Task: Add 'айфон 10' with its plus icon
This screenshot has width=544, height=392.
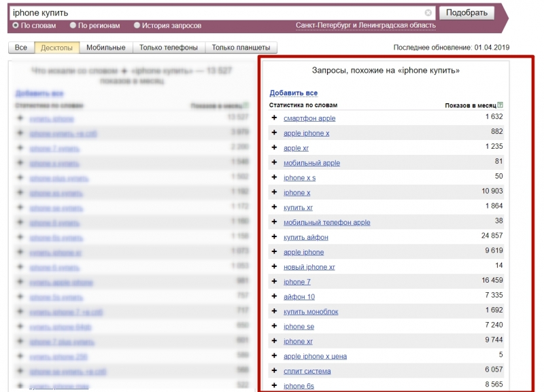Action: click(x=275, y=297)
